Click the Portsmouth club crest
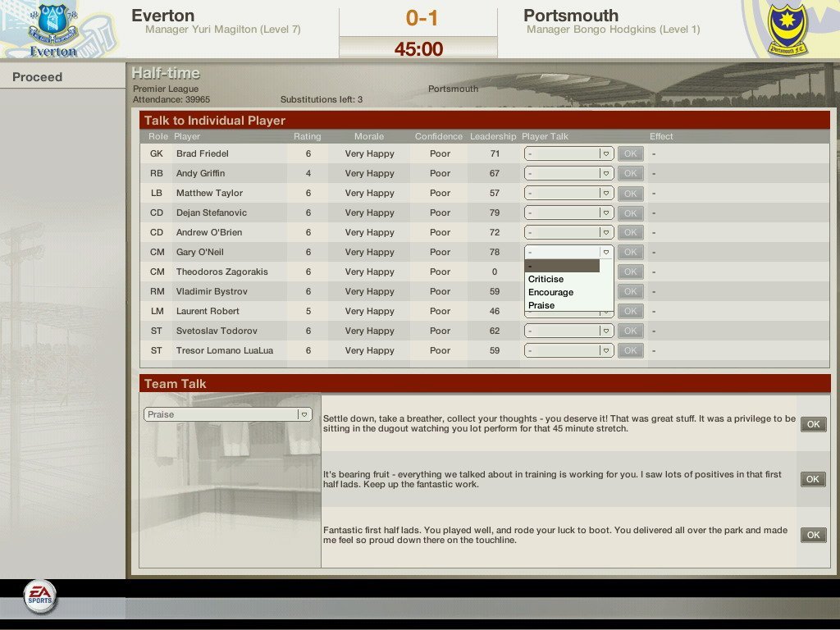The image size is (840, 630). [786, 29]
